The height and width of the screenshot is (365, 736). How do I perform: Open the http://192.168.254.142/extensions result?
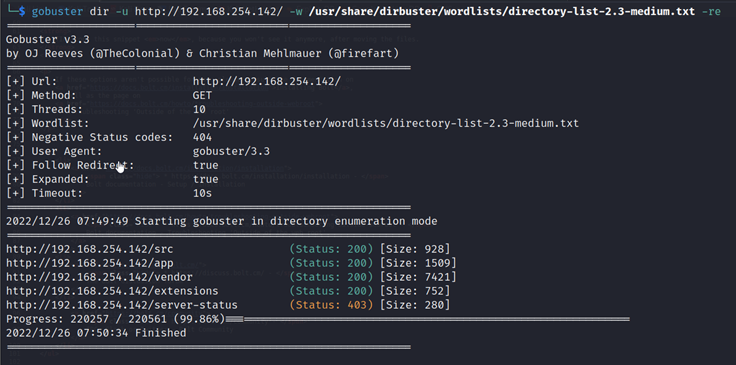point(112,291)
